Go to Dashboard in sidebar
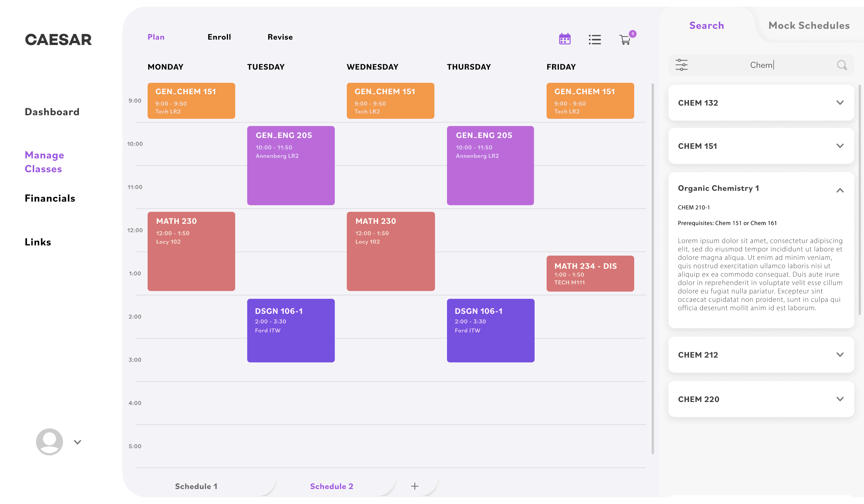The height and width of the screenshot is (504, 864). click(x=52, y=112)
